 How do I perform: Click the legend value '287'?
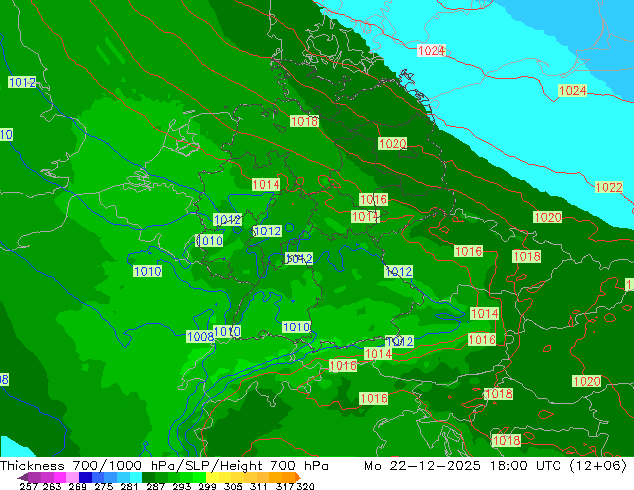click(155, 486)
